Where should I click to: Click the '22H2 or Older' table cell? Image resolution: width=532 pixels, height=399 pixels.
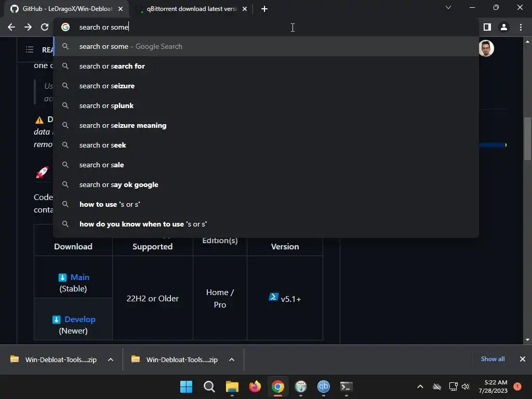click(x=152, y=298)
